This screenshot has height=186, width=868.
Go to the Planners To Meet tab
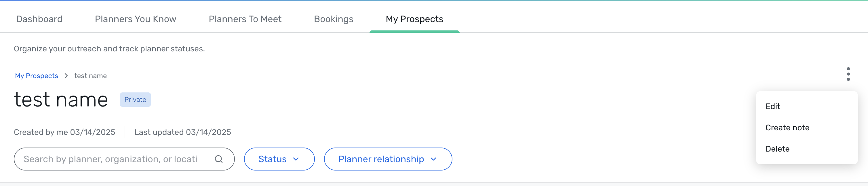click(245, 19)
